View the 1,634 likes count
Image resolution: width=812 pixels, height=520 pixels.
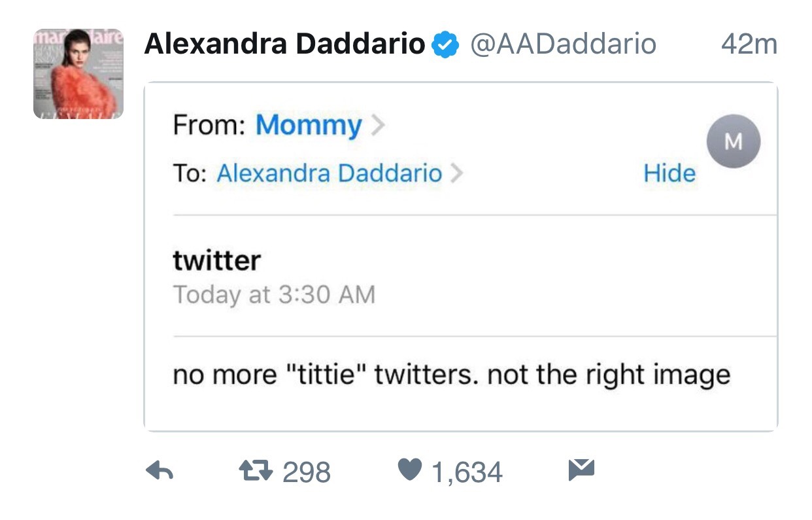467,472
